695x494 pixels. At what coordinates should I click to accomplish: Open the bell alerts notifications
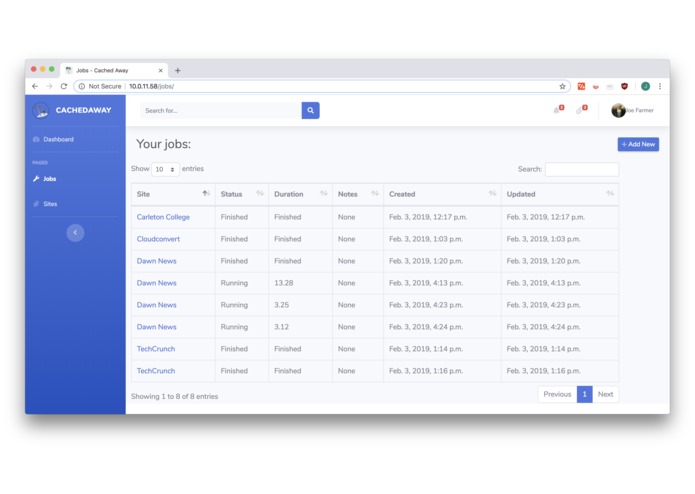point(558,109)
